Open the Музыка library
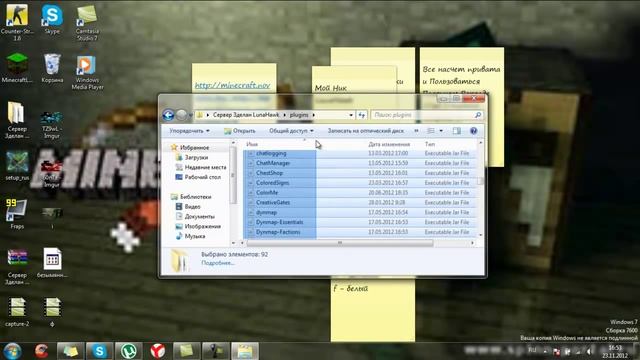Image resolution: width=640 pixels, height=360 pixels. coord(195,236)
